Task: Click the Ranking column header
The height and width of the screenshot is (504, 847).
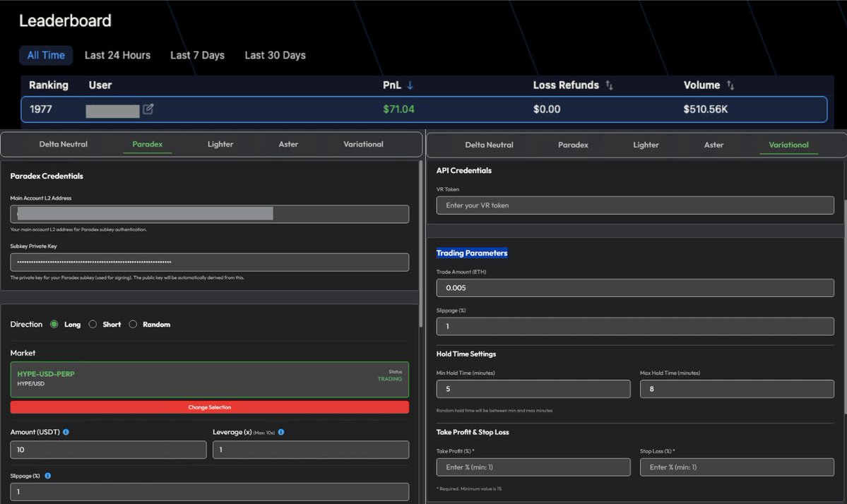Action: tap(49, 85)
